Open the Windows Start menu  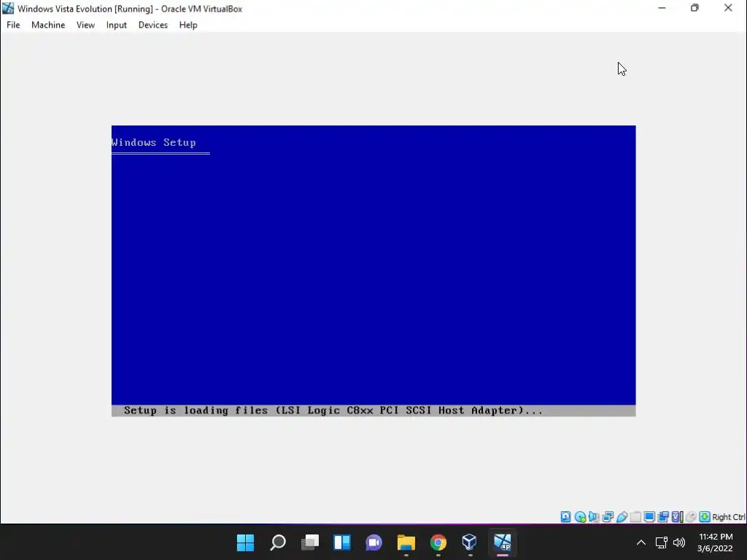[x=245, y=542]
